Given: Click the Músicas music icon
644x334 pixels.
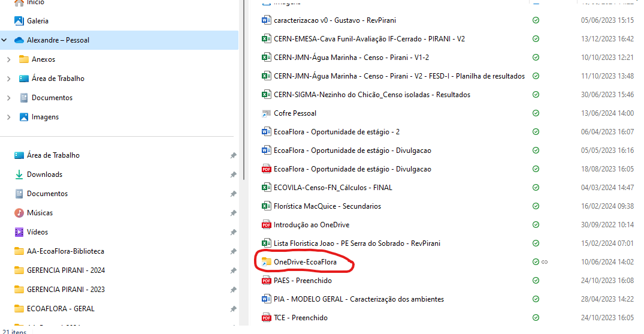Looking at the screenshot, I should [19, 213].
